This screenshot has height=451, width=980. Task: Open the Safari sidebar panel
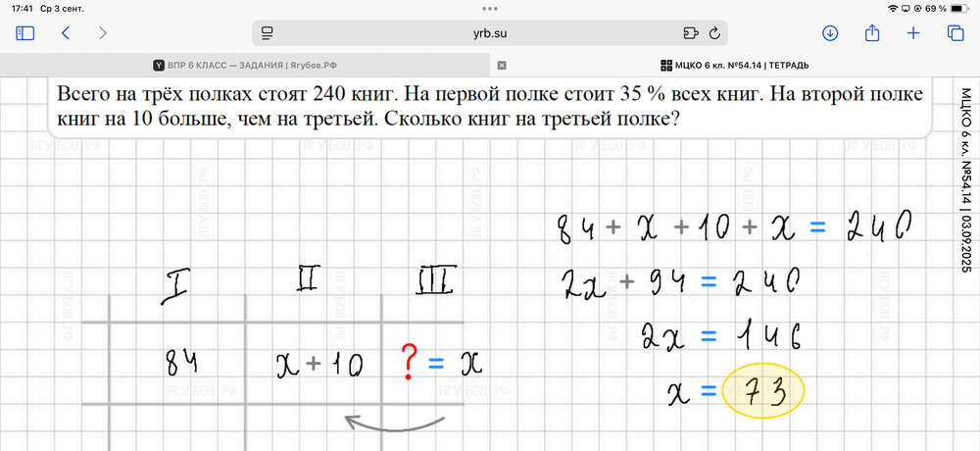[25, 32]
